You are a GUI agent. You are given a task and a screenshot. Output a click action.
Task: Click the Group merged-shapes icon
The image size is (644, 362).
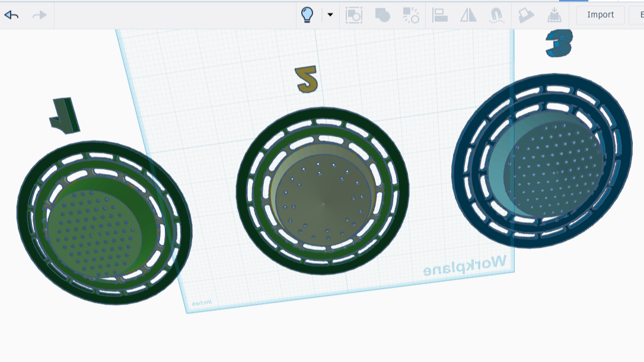click(382, 15)
